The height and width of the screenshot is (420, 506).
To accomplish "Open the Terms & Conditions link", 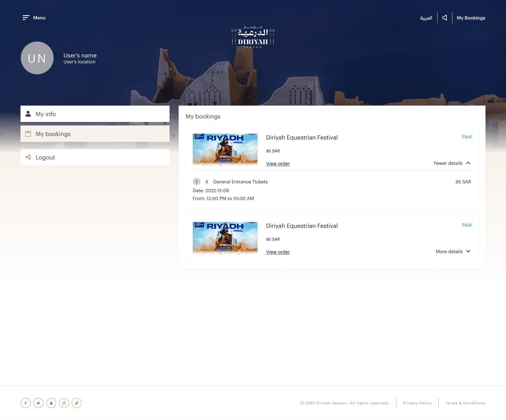I will (x=465, y=403).
